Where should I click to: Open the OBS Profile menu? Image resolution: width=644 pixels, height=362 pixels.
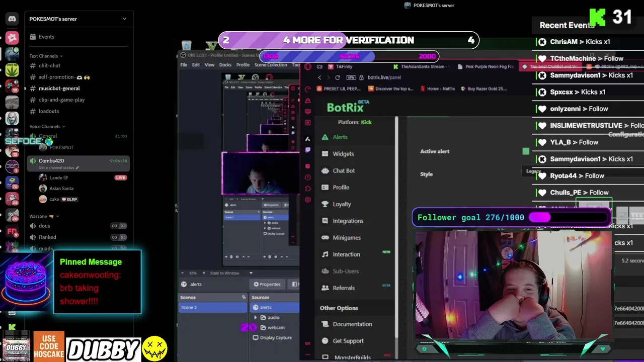[x=243, y=65]
